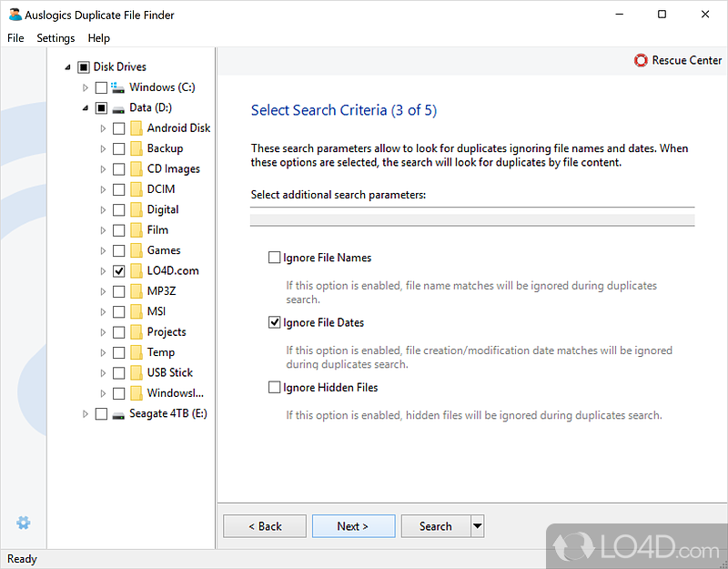The height and width of the screenshot is (569, 728).
Task: Expand the Windows (C:) drive tree node
Action: [86, 87]
